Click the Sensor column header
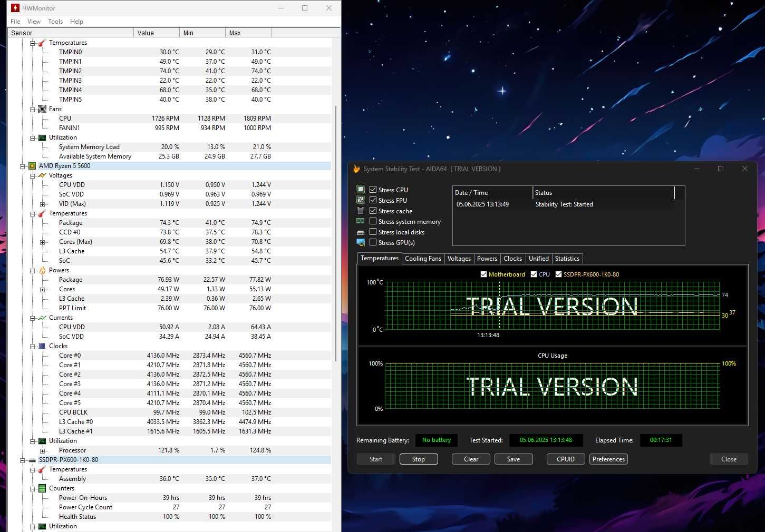The height and width of the screenshot is (532, 765). pos(71,33)
